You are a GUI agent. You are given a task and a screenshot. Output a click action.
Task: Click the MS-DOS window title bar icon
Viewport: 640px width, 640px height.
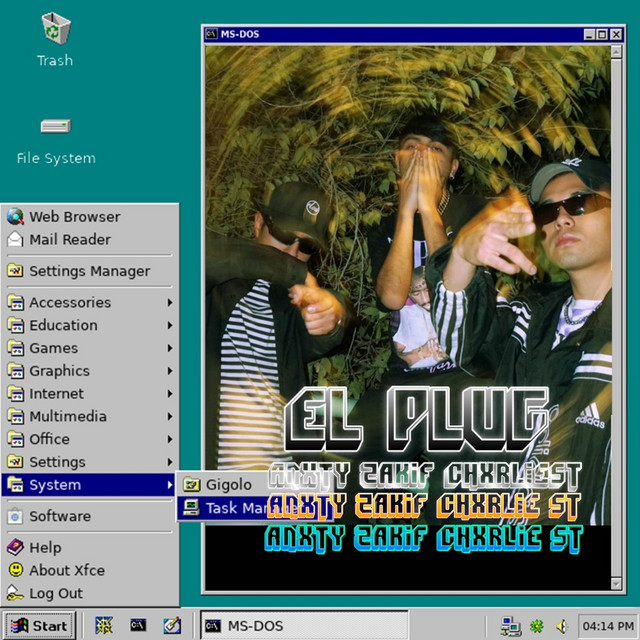pos(212,34)
